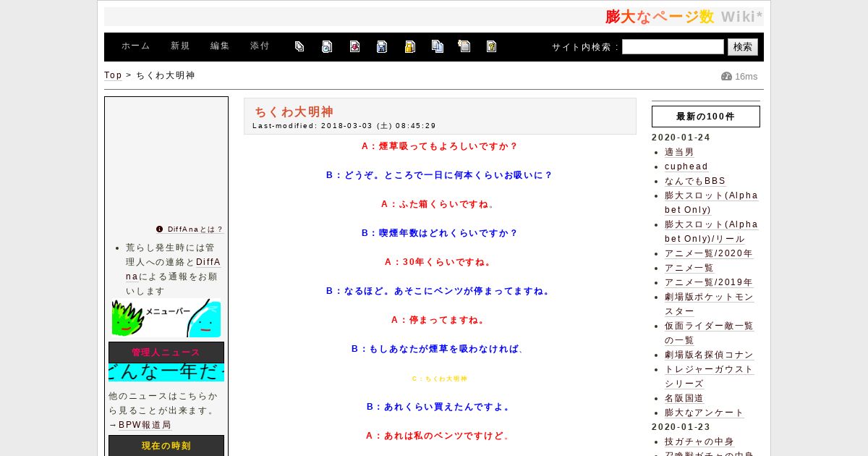Open the plain アニメ一覧 link
Image resolution: width=868 pixels, height=456 pixels.
[x=689, y=268]
